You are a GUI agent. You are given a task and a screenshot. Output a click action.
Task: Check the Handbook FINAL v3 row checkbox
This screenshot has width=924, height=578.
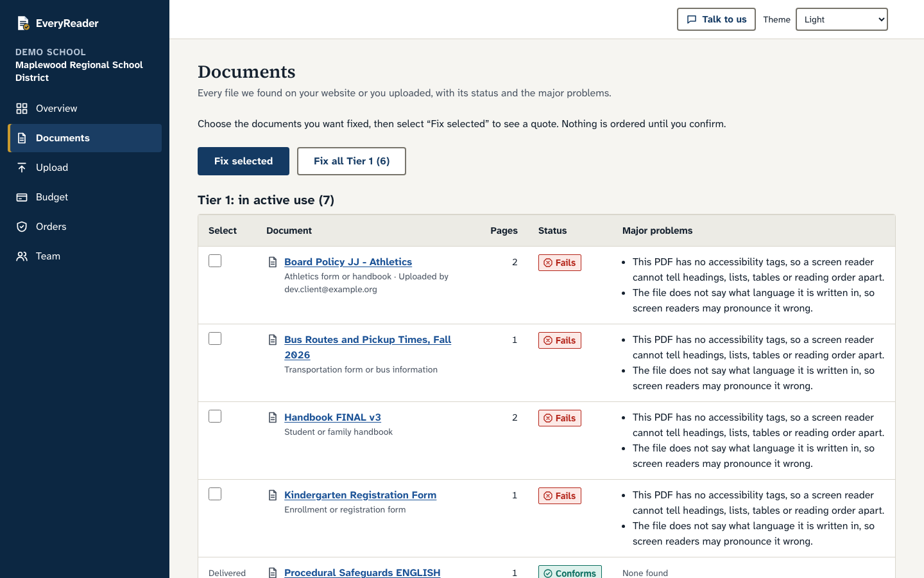point(215,416)
